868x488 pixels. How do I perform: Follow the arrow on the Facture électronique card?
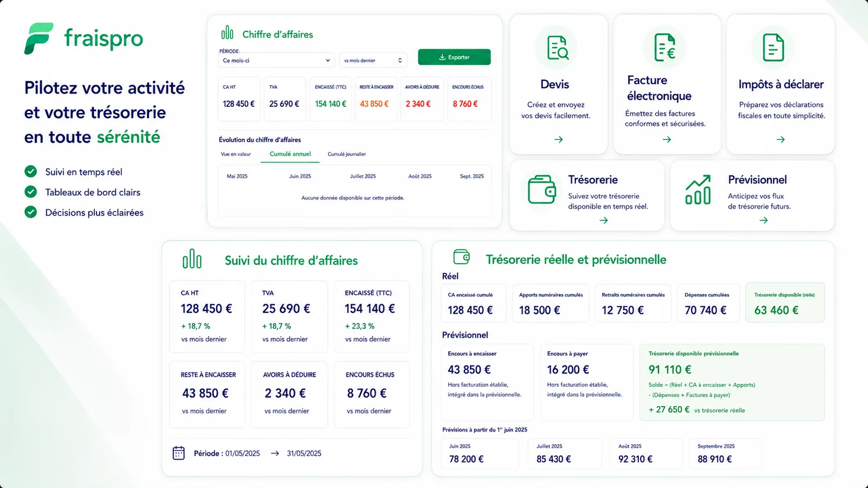667,139
